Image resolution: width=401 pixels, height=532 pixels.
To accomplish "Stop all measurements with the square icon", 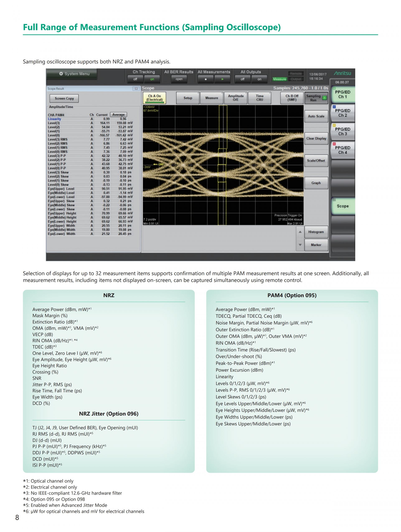I will point(205,79).
